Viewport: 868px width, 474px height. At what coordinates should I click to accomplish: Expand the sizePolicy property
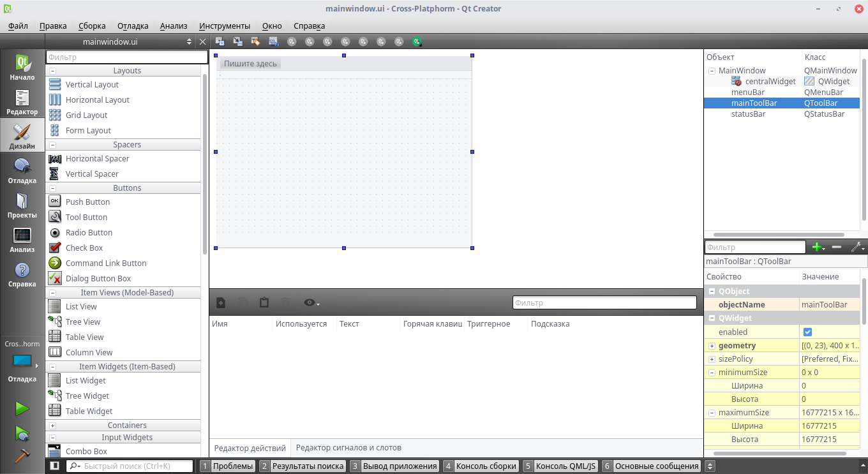pyautogui.click(x=712, y=359)
